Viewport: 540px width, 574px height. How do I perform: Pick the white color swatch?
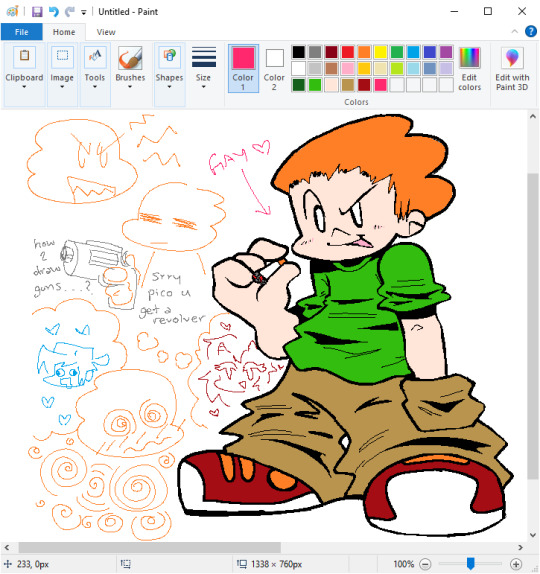[298, 68]
